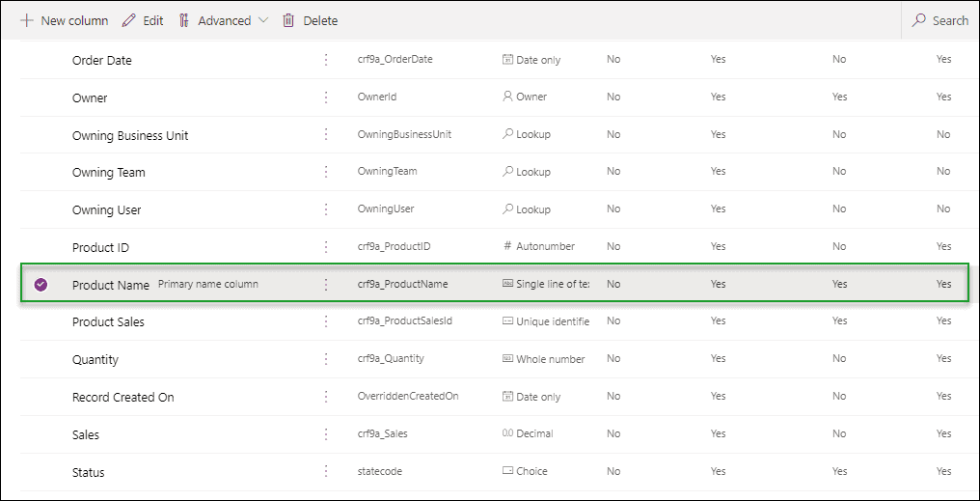
Task: Open the Owning Team column
Action: 109,173
